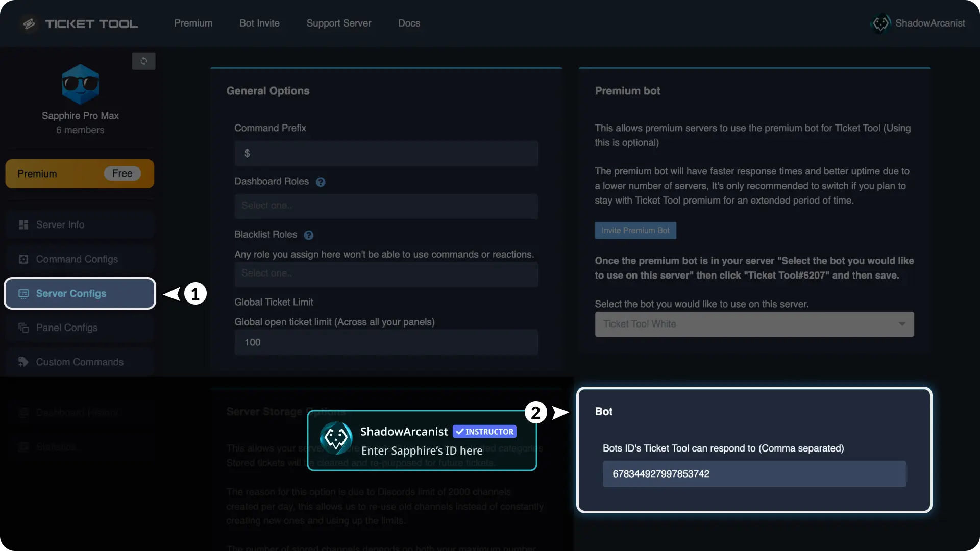Select Dashboard History in sidebar
Image resolution: width=980 pixels, height=551 pixels.
pyautogui.click(x=80, y=413)
